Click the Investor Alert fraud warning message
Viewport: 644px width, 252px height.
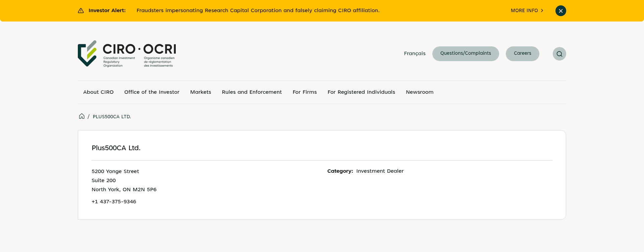click(x=258, y=10)
